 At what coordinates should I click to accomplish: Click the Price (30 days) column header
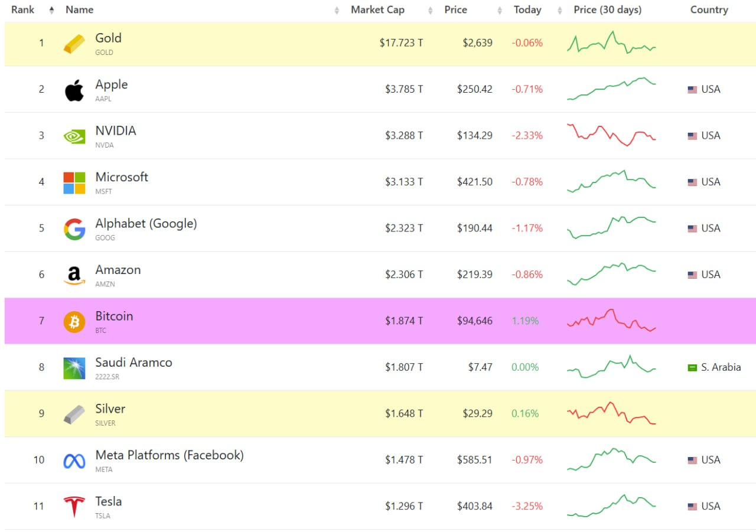tap(608, 10)
